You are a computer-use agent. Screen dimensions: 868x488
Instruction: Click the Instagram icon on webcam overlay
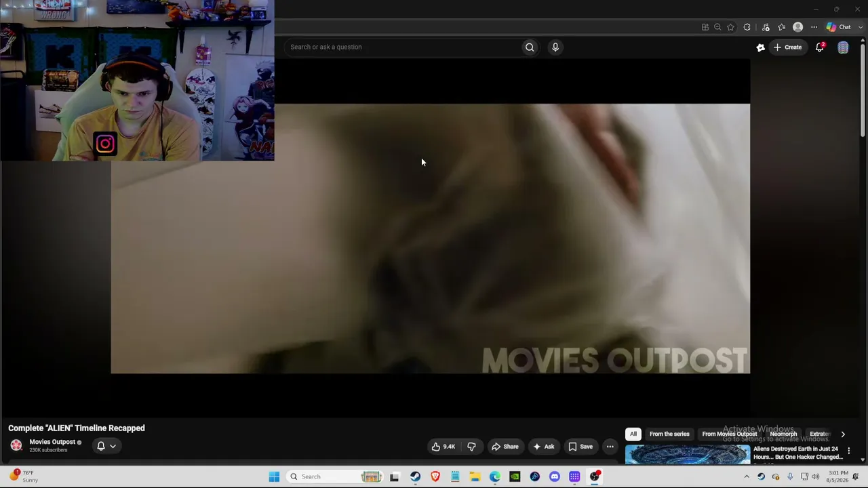(105, 144)
